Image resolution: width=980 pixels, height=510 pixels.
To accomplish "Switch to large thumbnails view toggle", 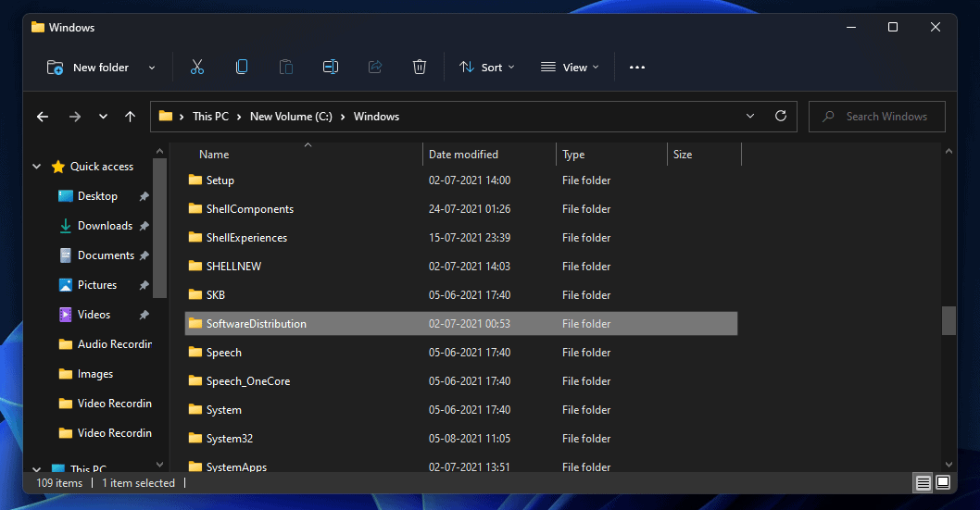I will tap(943, 482).
